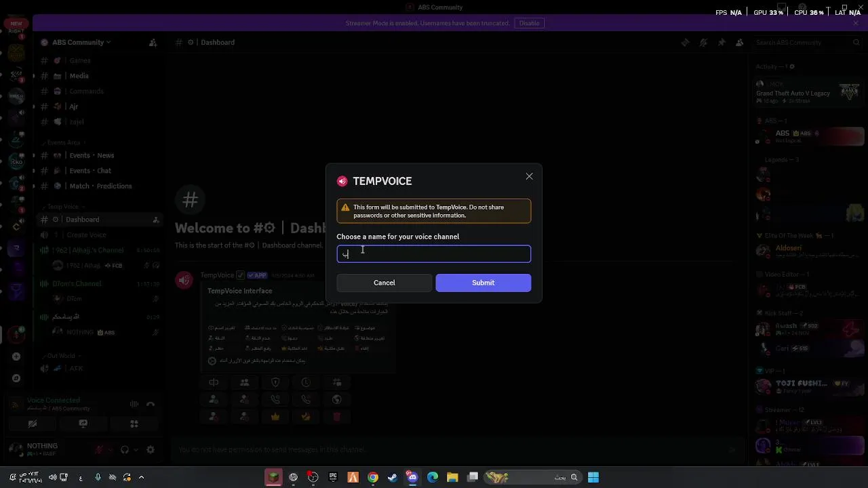Open the TempVoice bot avatar
868x488 pixels.
184,279
